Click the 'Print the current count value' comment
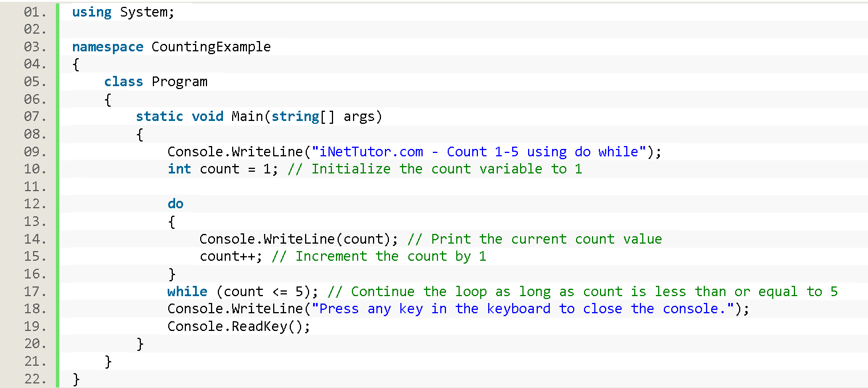Viewport: 868px width, 388px height. (x=539, y=239)
